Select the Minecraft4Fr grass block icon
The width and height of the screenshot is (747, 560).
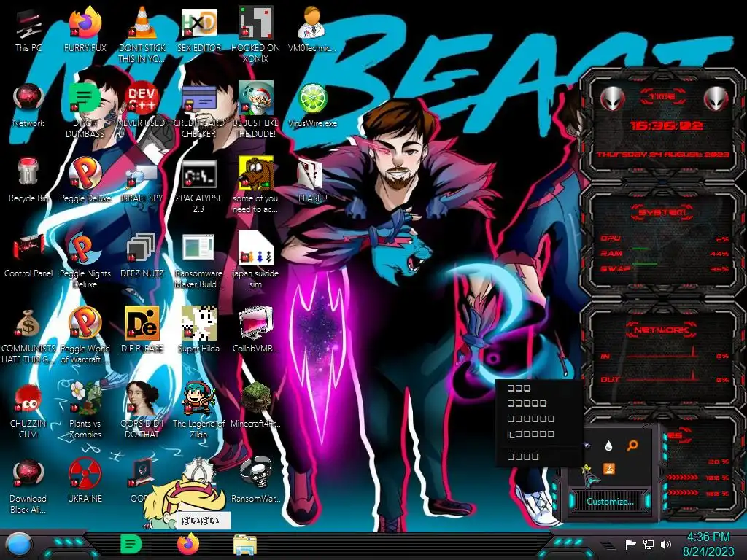[x=255, y=406]
